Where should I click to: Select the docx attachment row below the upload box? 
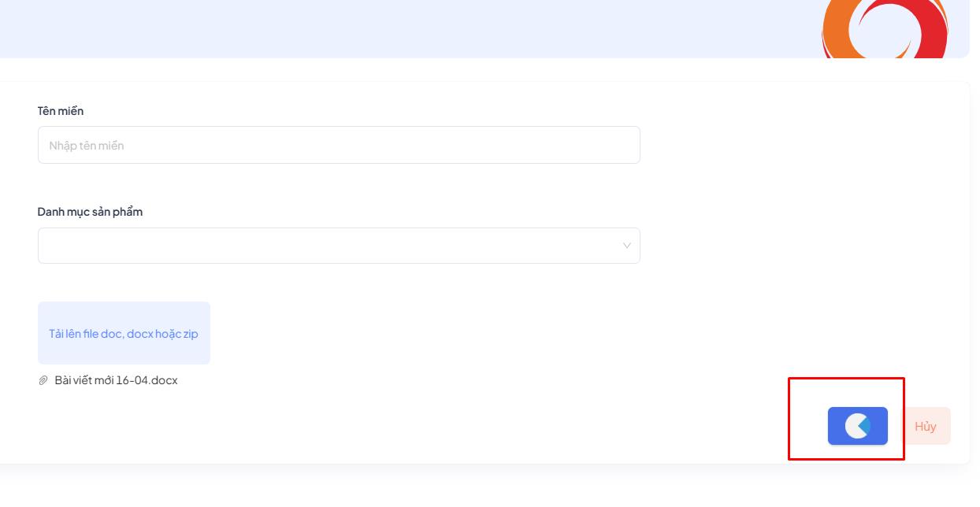pos(108,380)
